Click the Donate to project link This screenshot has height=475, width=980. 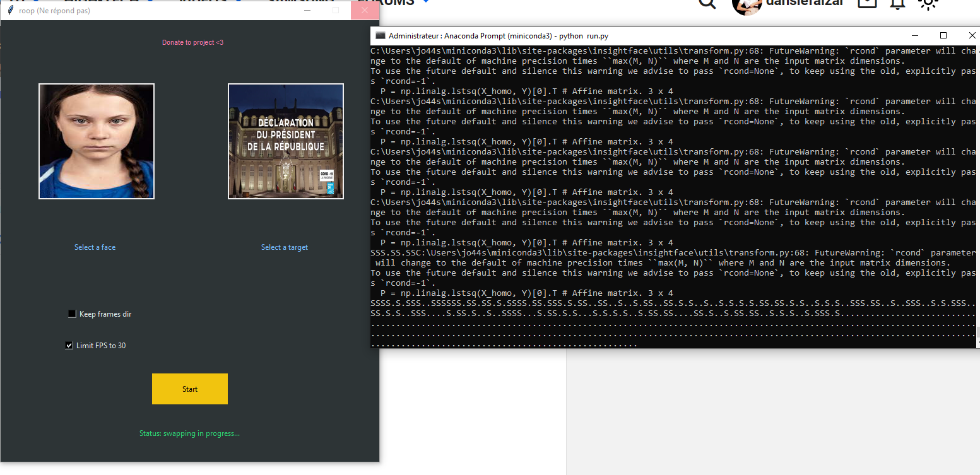pos(192,42)
